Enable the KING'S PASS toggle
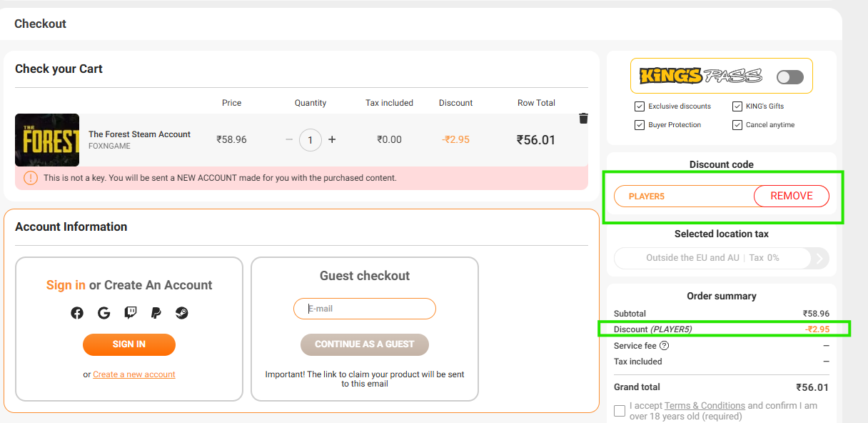 click(x=789, y=75)
